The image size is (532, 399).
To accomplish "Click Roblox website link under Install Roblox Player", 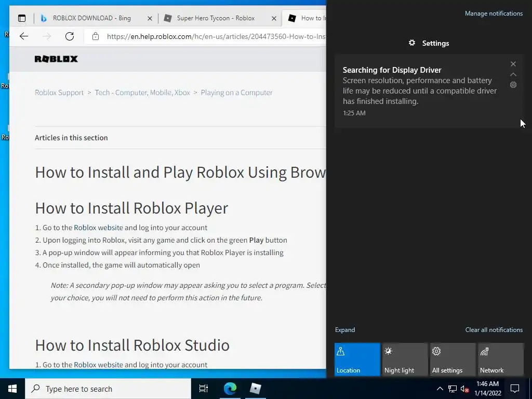I will 98,228.
